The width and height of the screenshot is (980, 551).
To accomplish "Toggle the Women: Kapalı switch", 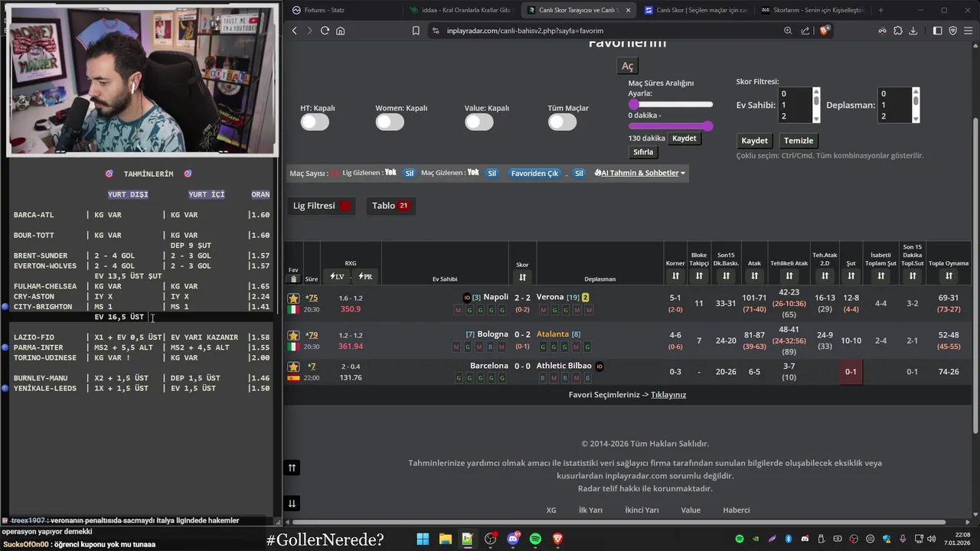I will point(390,122).
